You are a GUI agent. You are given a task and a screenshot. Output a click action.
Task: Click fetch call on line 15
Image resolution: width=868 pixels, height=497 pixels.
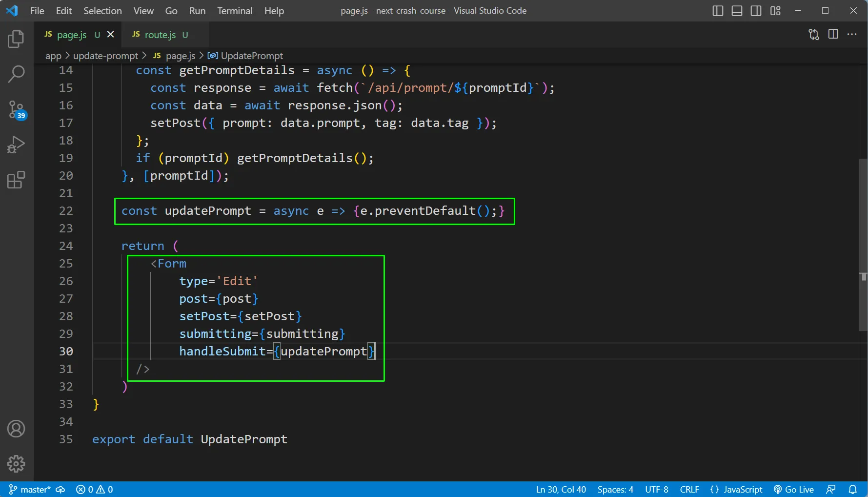(x=335, y=88)
